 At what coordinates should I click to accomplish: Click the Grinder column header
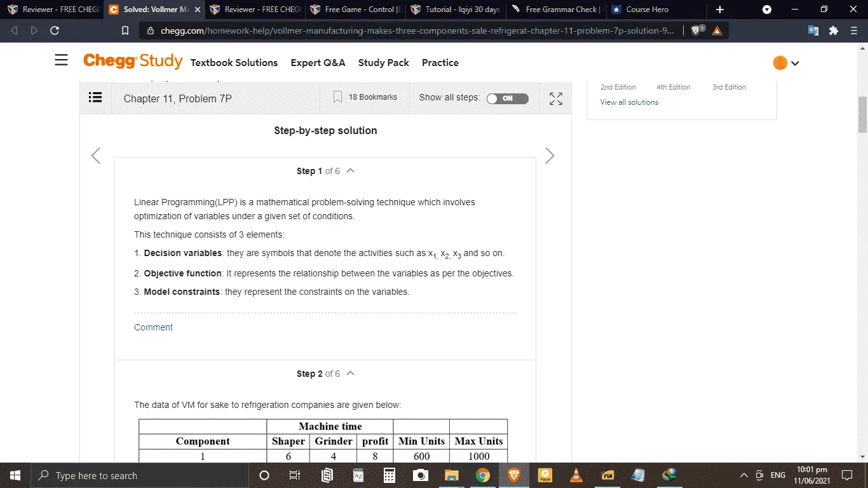click(x=334, y=441)
